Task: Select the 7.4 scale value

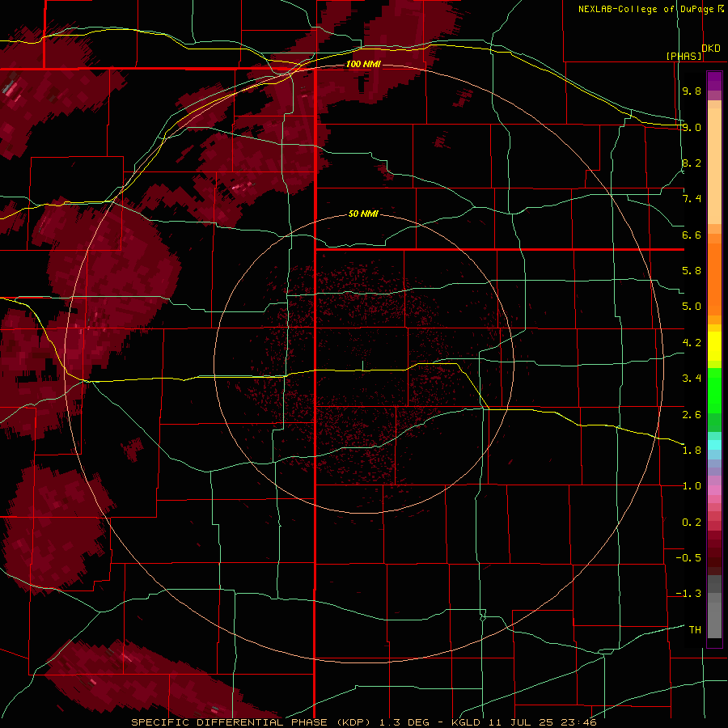Action: pyautogui.click(x=692, y=199)
